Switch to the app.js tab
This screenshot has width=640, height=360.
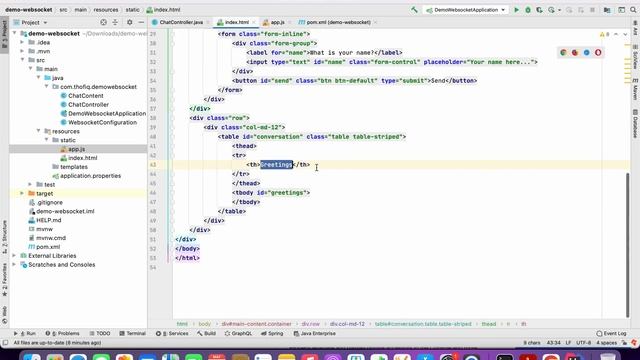point(277,22)
